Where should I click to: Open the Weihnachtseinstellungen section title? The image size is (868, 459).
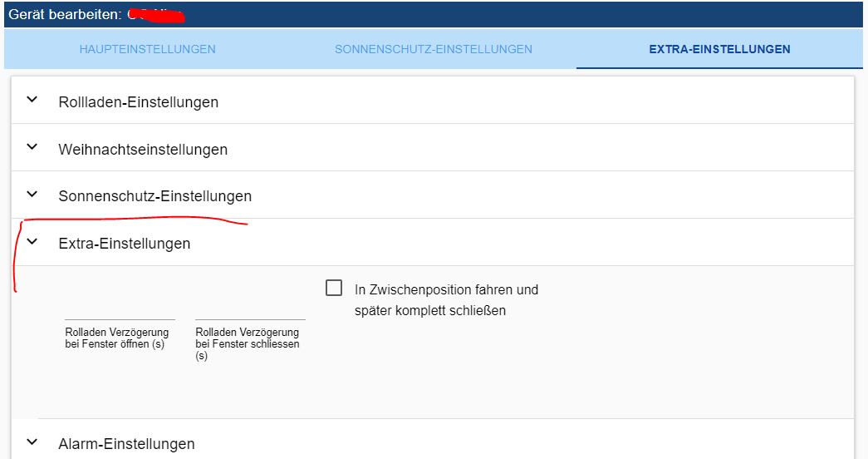[x=143, y=150]
